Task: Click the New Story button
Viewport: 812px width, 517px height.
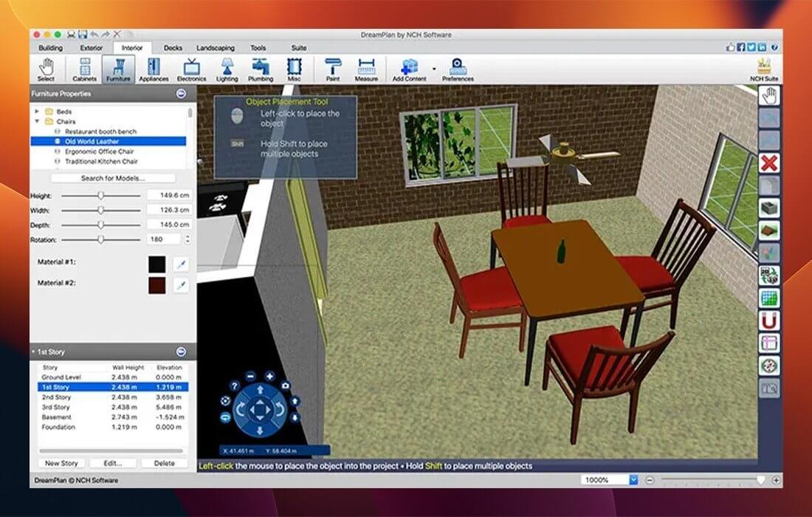Action: coord(61,462)
